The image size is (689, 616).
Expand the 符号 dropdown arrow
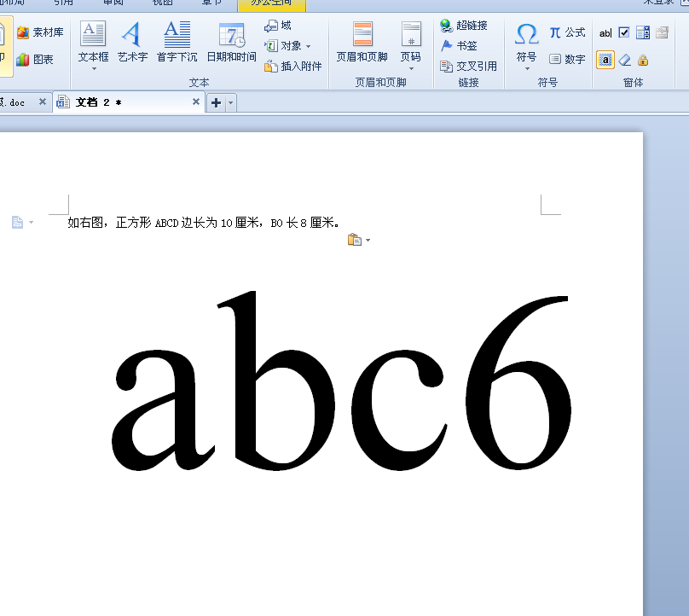tap(527, 68)
